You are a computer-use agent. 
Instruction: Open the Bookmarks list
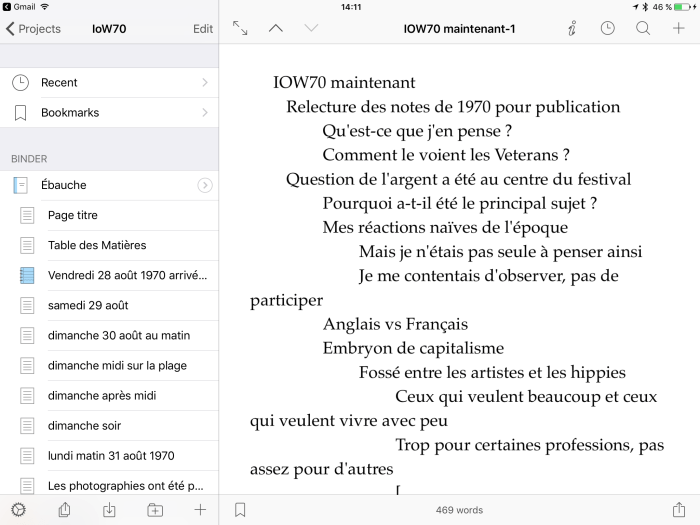pyautogui.click(x=109, y=113)
